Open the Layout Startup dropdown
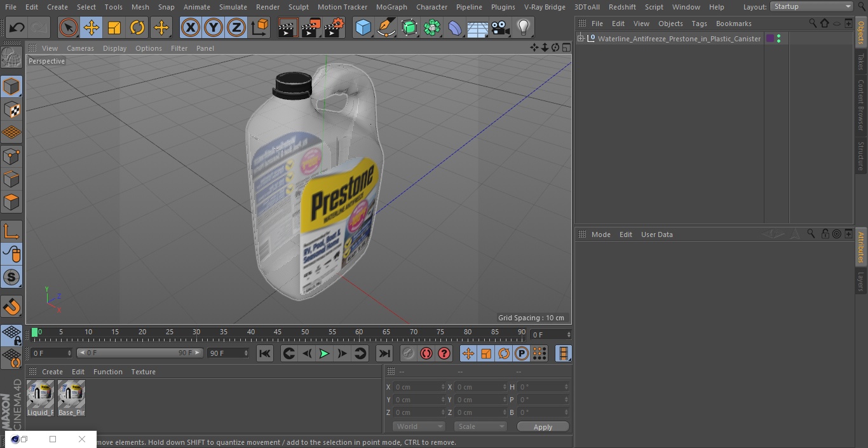Image resolution: width=868 pixels, height=448 pixels. click(x=811, y=6)
